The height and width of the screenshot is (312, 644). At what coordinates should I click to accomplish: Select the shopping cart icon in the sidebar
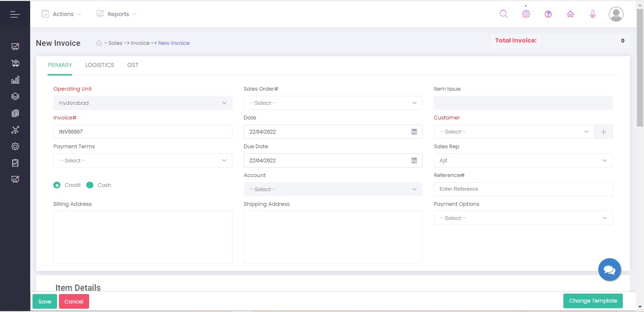tap(15, 63)
